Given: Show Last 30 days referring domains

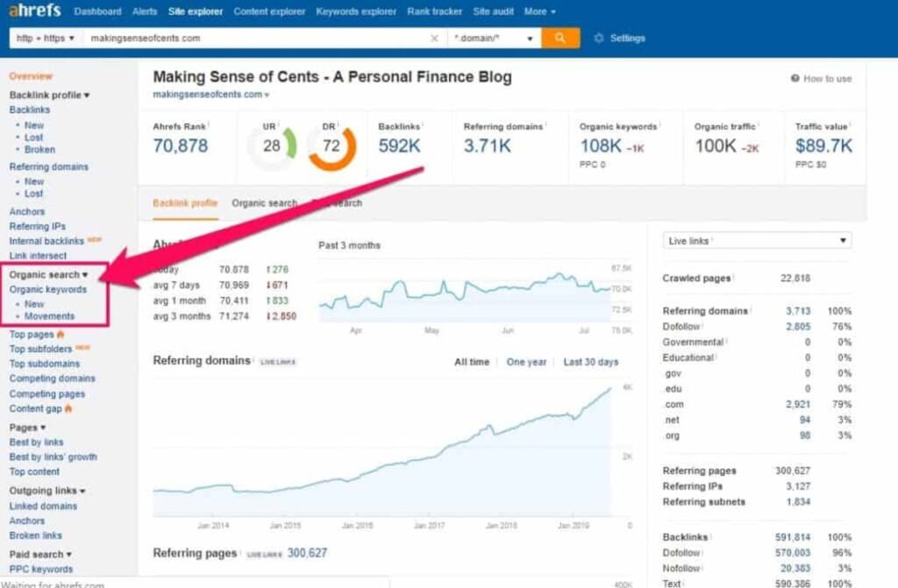Looking at the screenshot, I should click(591, 362).
